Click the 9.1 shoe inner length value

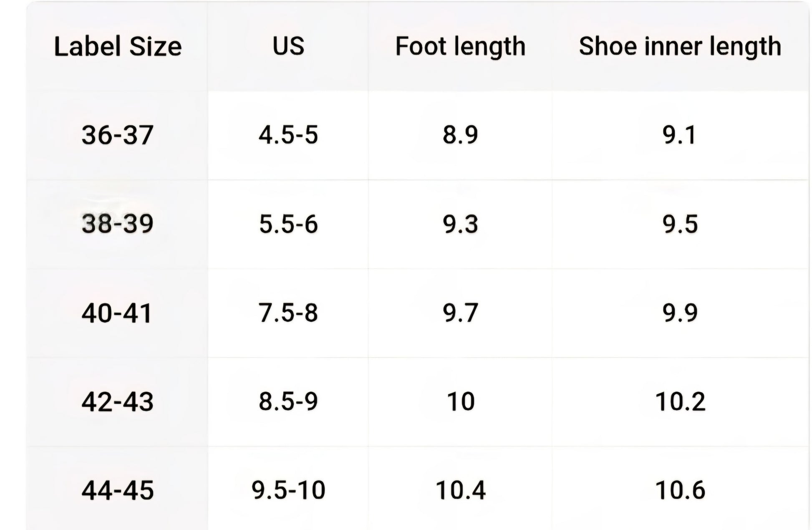(x=680, y=135)
